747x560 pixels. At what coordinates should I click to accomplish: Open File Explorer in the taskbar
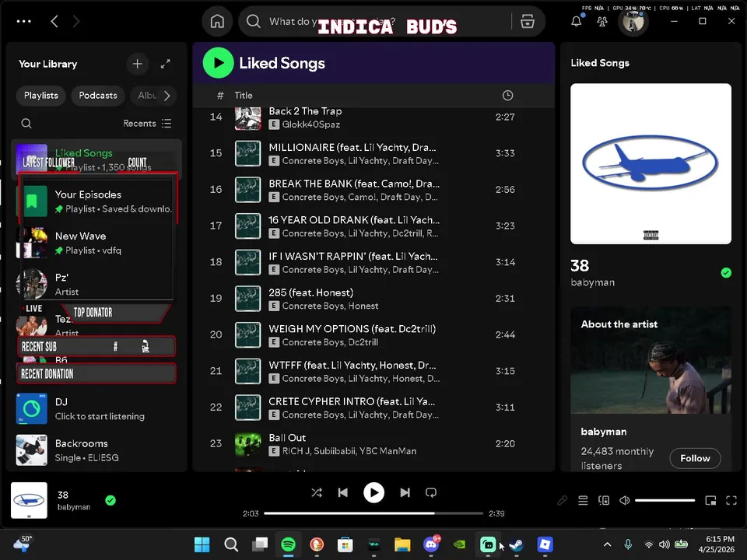(x=402, y=544)
